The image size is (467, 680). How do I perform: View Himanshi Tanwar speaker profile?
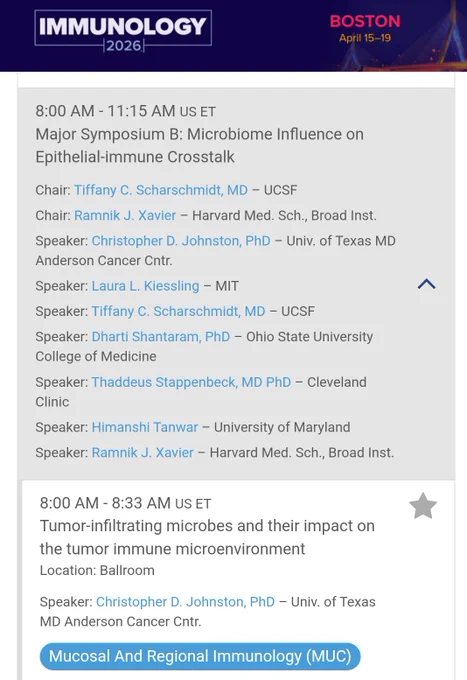coord(145,427)
